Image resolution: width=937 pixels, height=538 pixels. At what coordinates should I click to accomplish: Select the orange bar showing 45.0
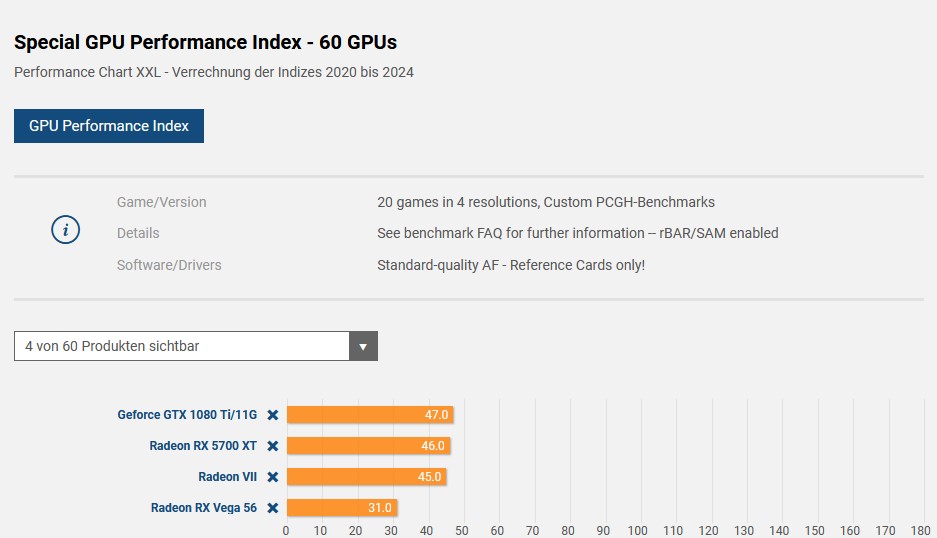[366, 477]
